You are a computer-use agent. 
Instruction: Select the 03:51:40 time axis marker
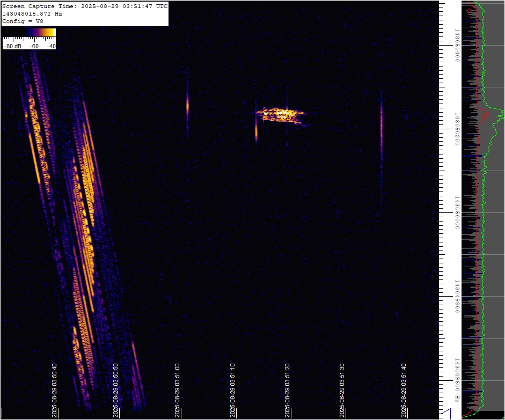(404, 390)
